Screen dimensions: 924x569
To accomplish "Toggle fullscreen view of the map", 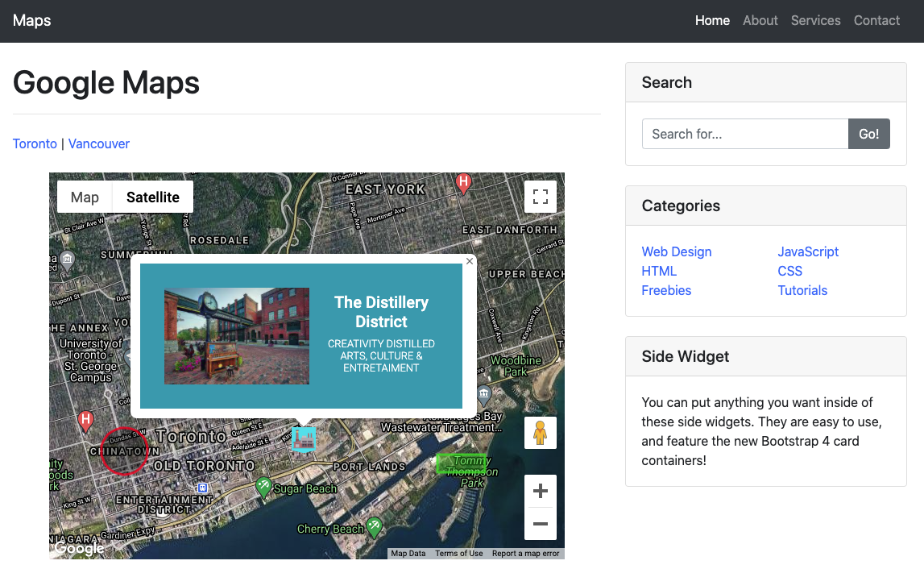I will (x=540, y=197).
